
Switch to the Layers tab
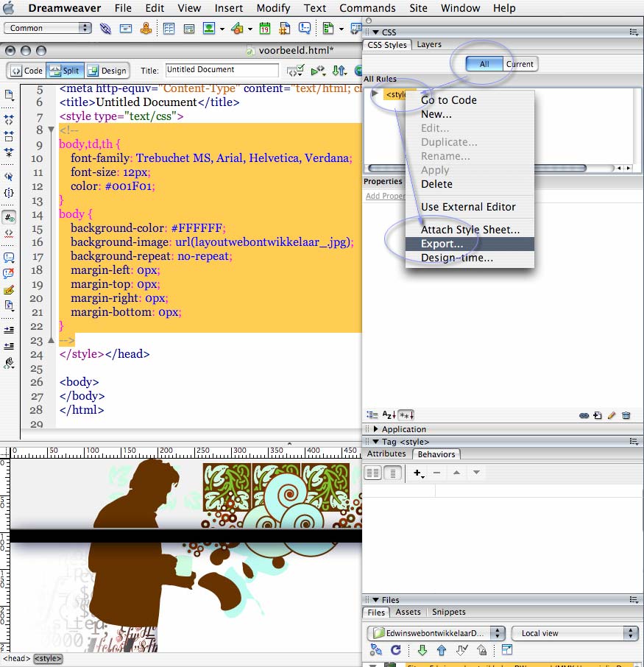[429, 44]
